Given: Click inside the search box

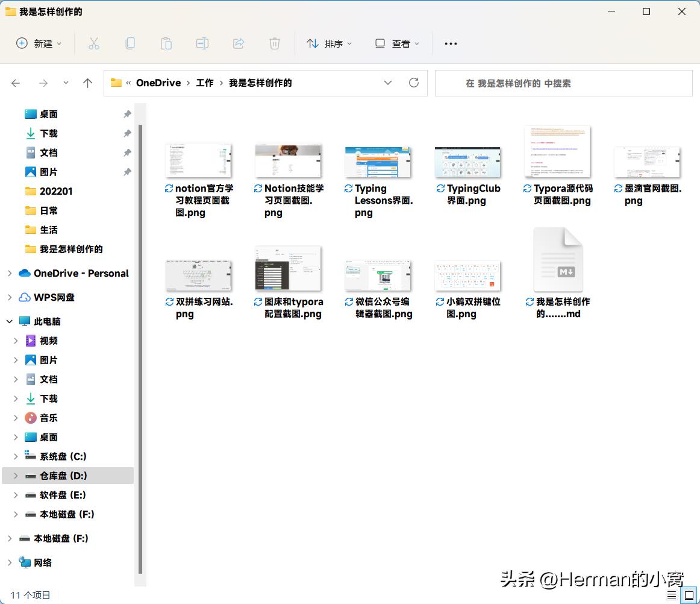Looking at the screenshot, I should click(563, 83).
